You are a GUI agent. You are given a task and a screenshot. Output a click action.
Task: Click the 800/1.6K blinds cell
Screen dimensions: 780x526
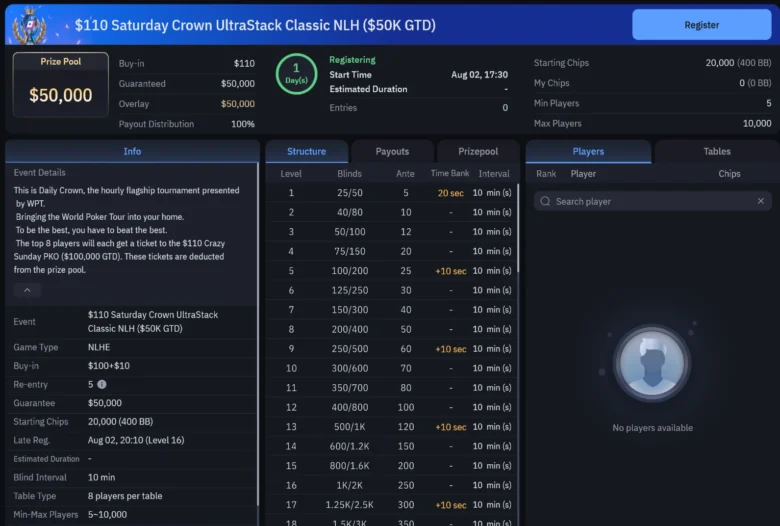(350, 466)
